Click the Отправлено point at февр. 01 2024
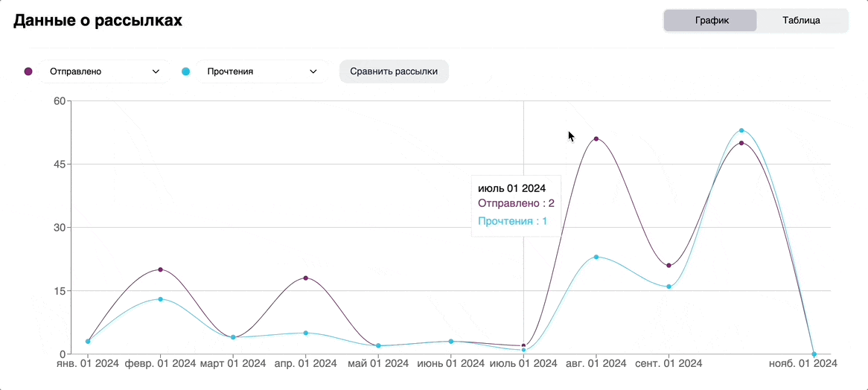The width and height of the screenshot is (868, 390). tap(161, 269)
